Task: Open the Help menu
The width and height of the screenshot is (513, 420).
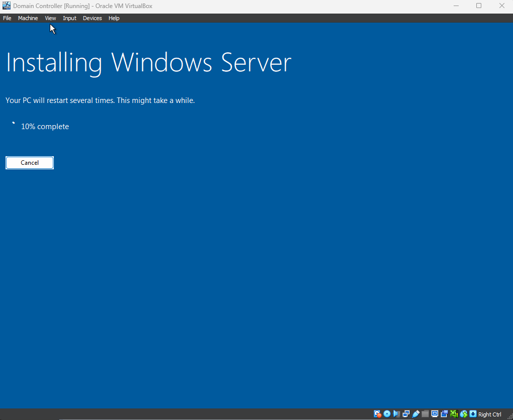Action: 114,18
